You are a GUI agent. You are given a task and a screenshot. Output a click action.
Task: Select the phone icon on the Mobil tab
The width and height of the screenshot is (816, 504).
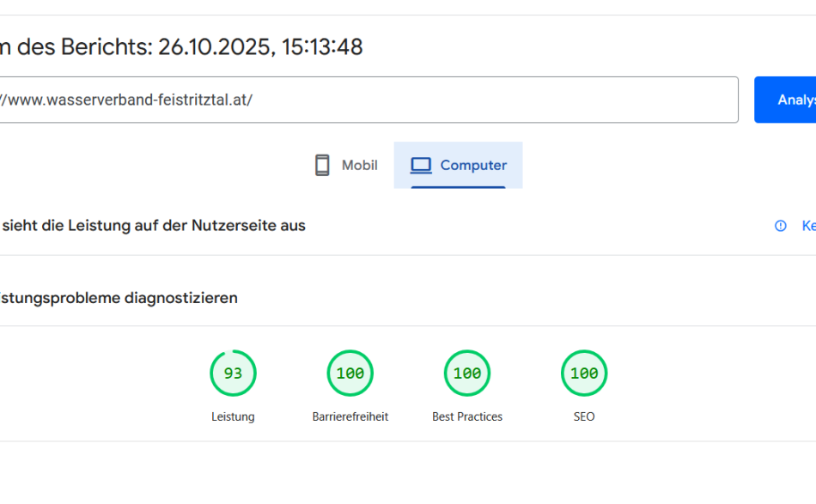pyautogui.click(x=322, y=164)
